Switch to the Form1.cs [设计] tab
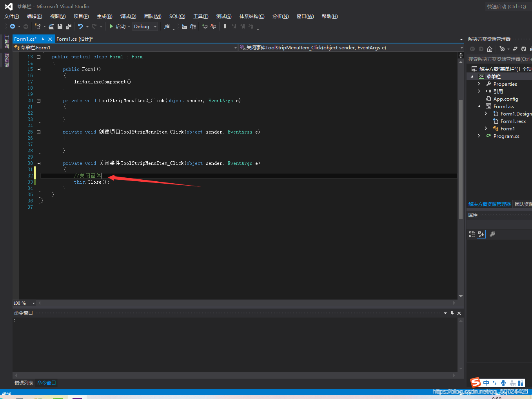 pyautogui.click(x=74, y=39)
